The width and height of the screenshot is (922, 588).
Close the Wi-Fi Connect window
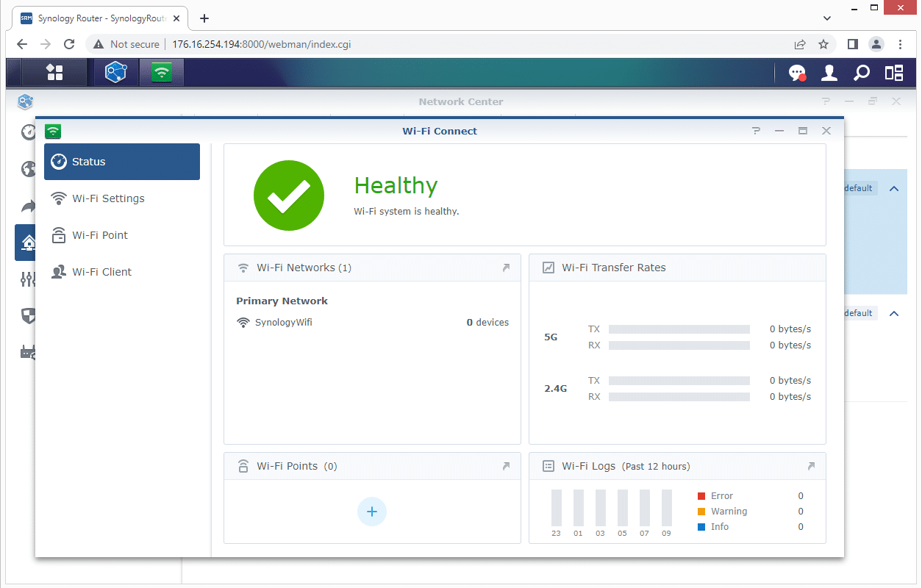pos(826,131)
